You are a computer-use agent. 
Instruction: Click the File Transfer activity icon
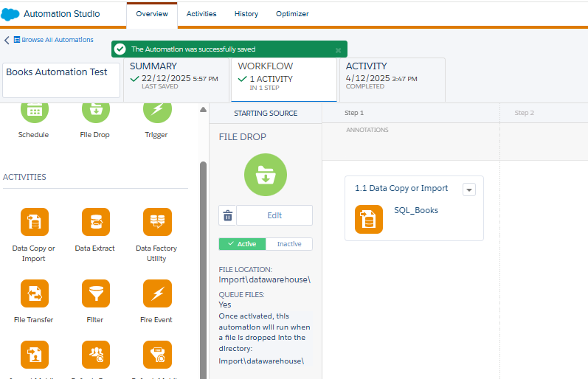(34, 293)
